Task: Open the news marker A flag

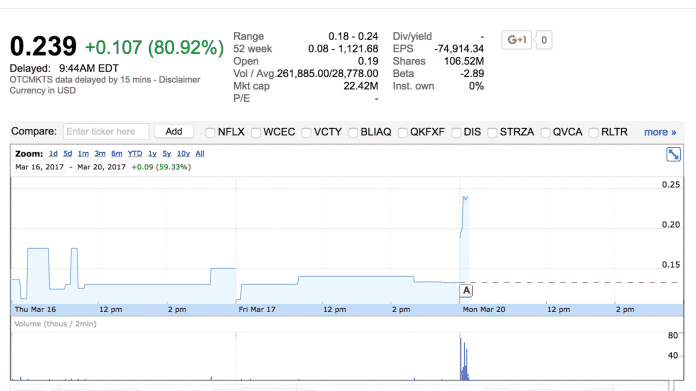Action: click(x=466, y=291)
